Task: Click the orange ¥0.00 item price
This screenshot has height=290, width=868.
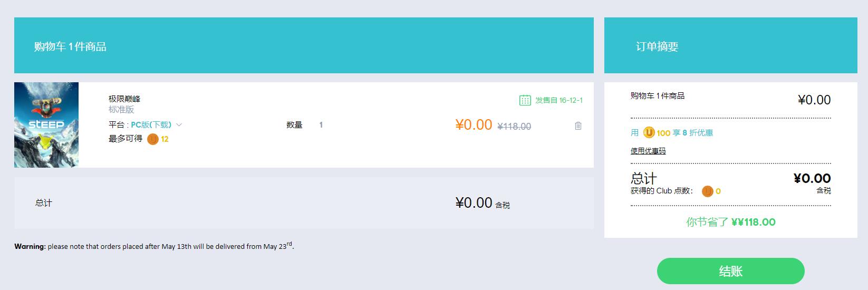Action: coord(474,124)
